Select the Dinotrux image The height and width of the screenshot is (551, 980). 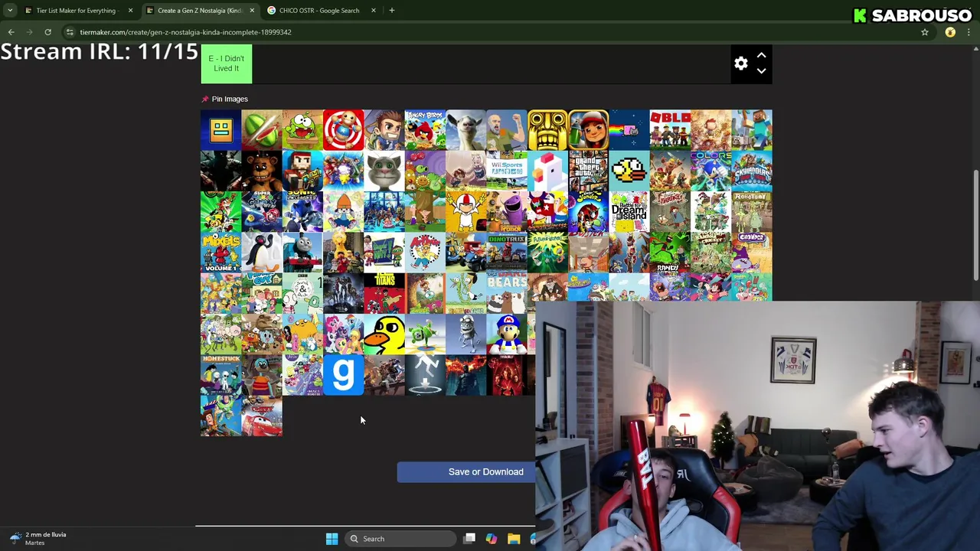tap(506, 252)
